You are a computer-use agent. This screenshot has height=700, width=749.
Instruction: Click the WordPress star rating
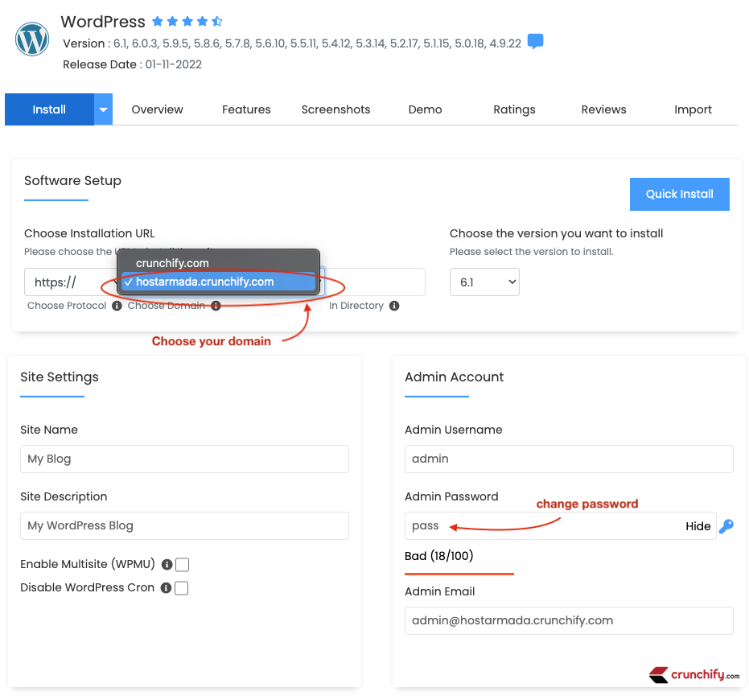pyautogui.click(x=187, y=21)
